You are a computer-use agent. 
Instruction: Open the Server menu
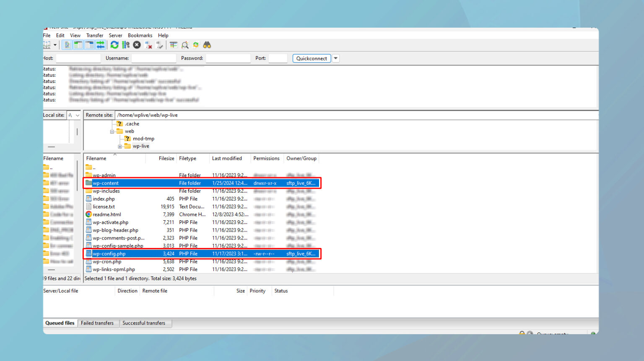(115, 35)
